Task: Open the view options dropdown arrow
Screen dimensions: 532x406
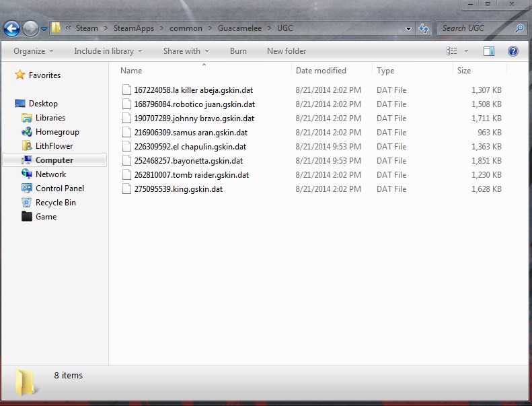Action: click(x=466, y=51)
